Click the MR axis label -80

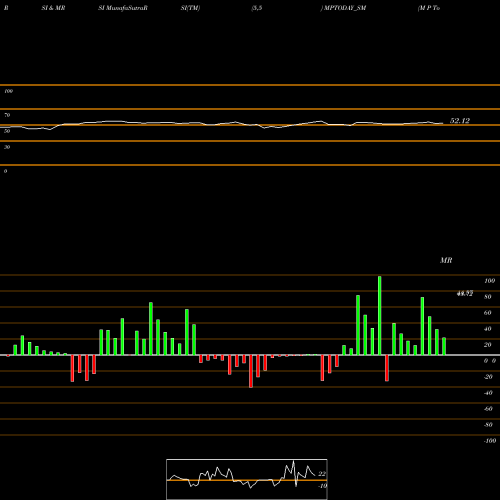point(488,425)
